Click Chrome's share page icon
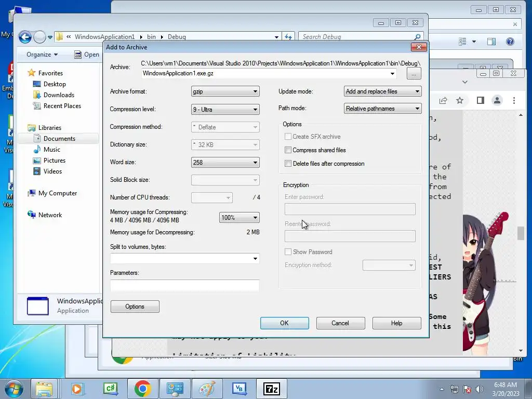This screenshot has width=532, height=399. click(443, 100)
